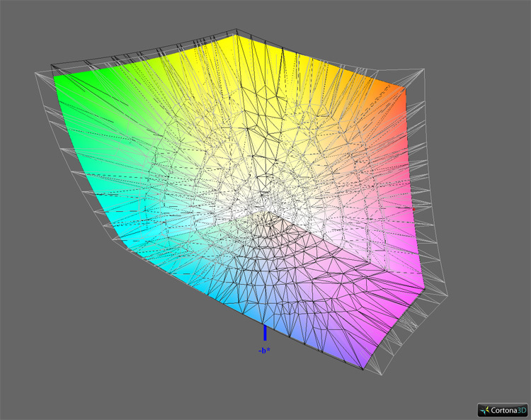Screen dimensions: 531x420
Task: Click the Cortona3D logo button
Action: (x=503, y=410)
